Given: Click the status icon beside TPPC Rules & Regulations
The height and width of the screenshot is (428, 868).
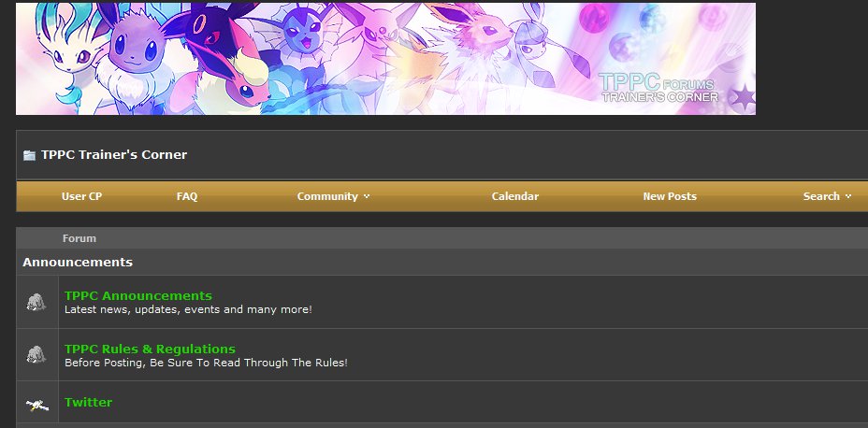Looking at the screenshot, I should point(36,354).
